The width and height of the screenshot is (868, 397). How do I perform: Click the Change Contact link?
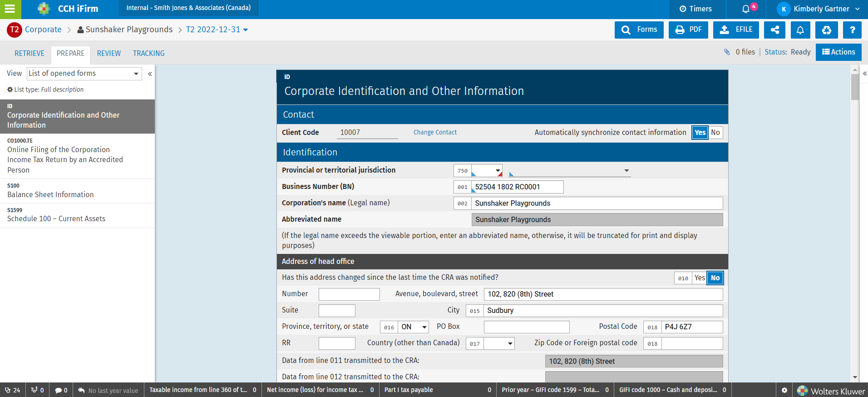(434, 133)
